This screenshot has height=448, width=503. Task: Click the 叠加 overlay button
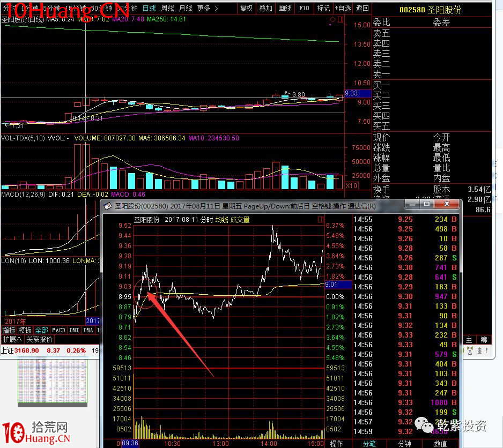point(265,8)
